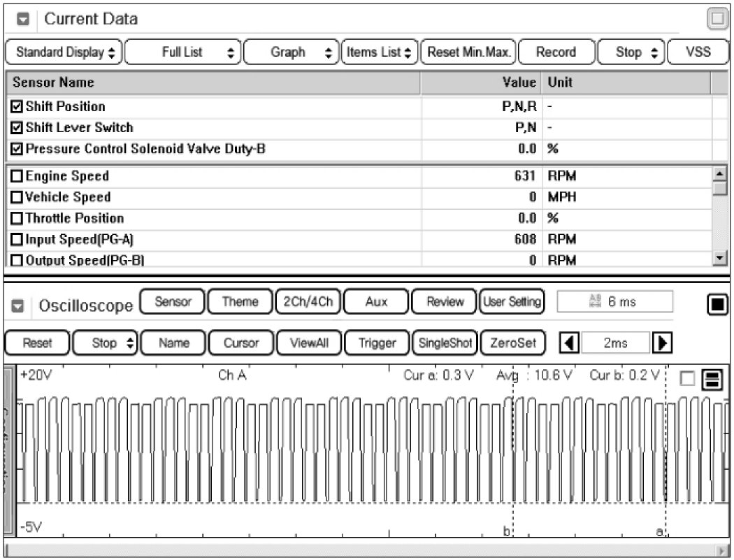Click the black square stop icon in Oscilloscope
This screenshot has height=560, width=734.
[718, 305]
